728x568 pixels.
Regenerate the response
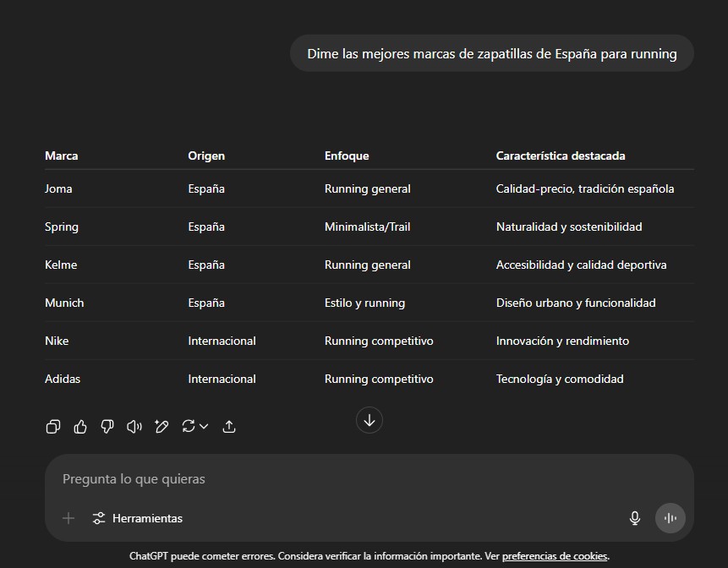point(188,426)
